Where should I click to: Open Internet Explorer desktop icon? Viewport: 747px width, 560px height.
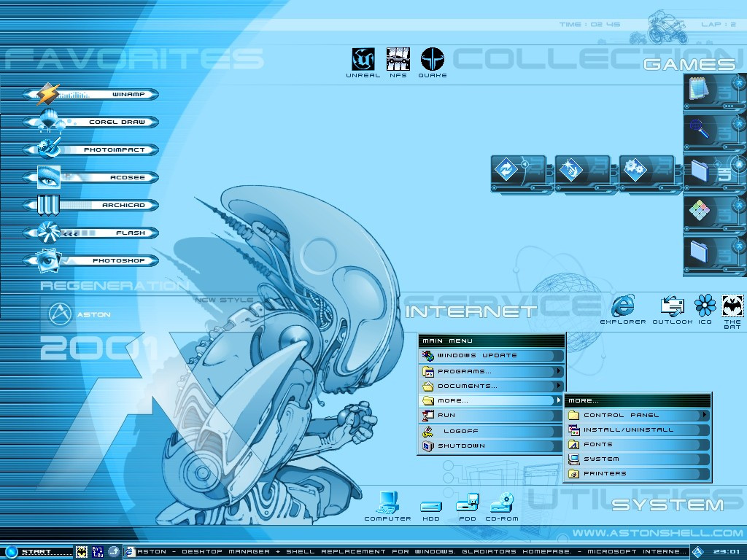(623, 309)
